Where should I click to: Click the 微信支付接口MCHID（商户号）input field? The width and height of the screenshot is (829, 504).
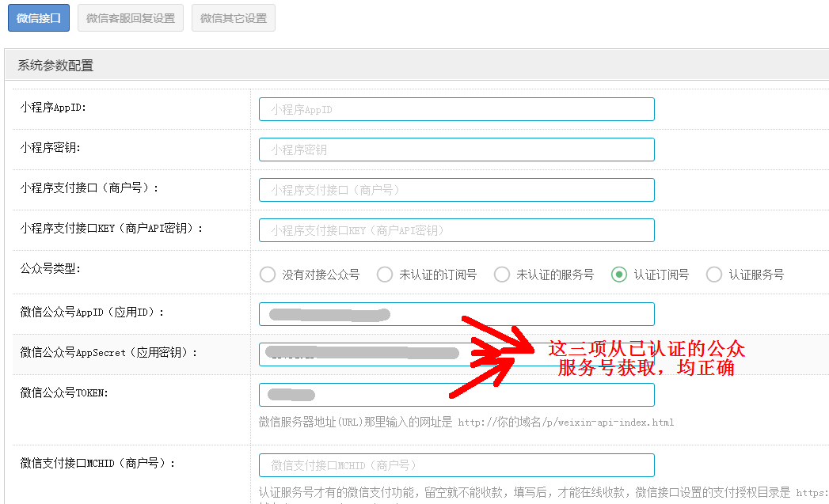pos(456,465)
